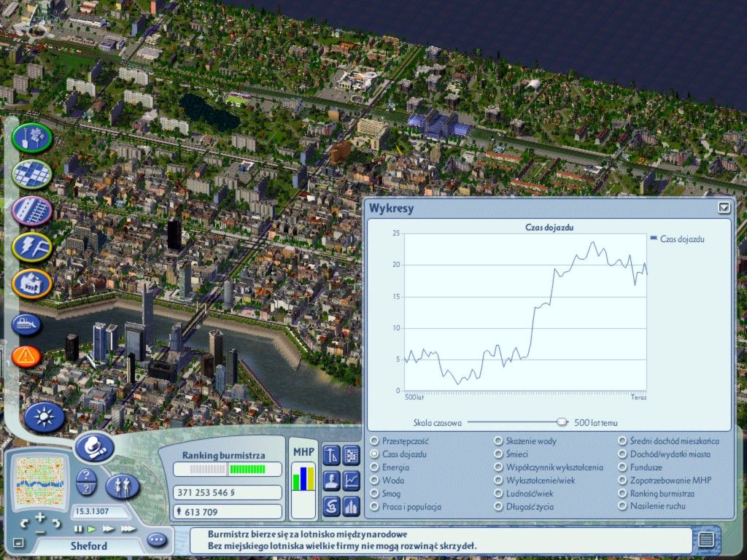Image resolution: width=747 pixels, height=560 pixels.
Task: Select the Praca i populacja radio button
Action: pyautogui.click(x=374, y=506)
